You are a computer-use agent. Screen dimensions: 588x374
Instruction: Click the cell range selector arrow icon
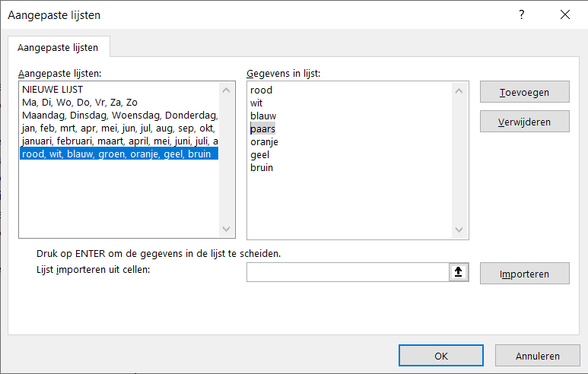pyautogui.click(x=459, y=272)
